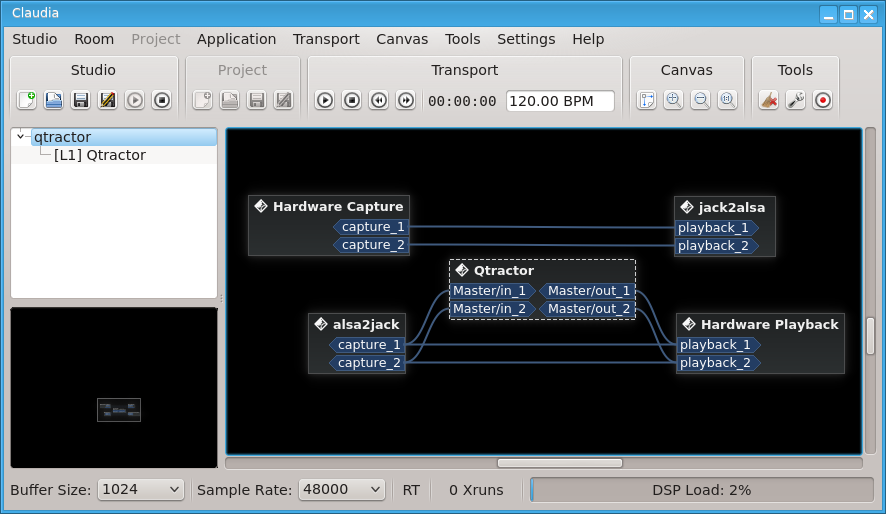
Task: Click Hardware Capture capture_1 port
Action: (371, 227)
